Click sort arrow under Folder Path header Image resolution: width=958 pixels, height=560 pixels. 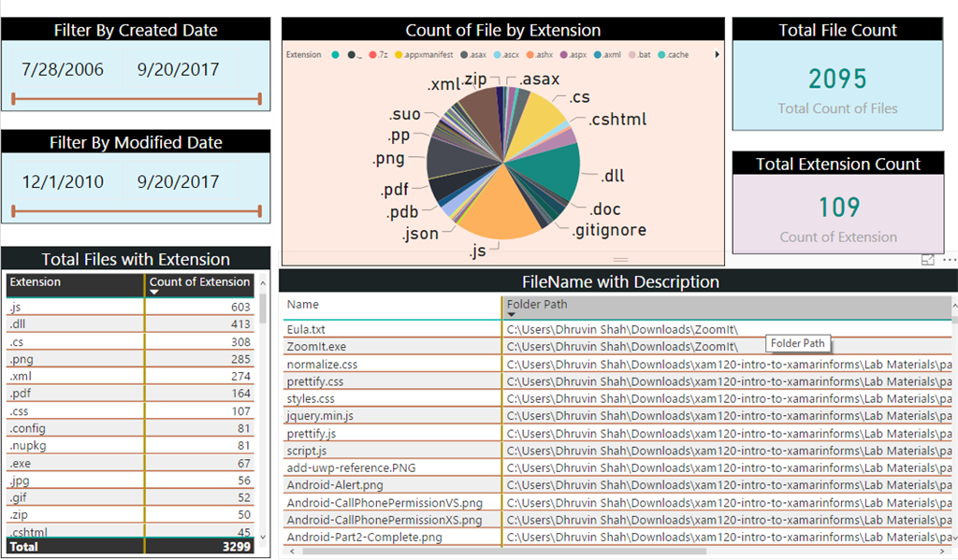[x=512, y=314]
